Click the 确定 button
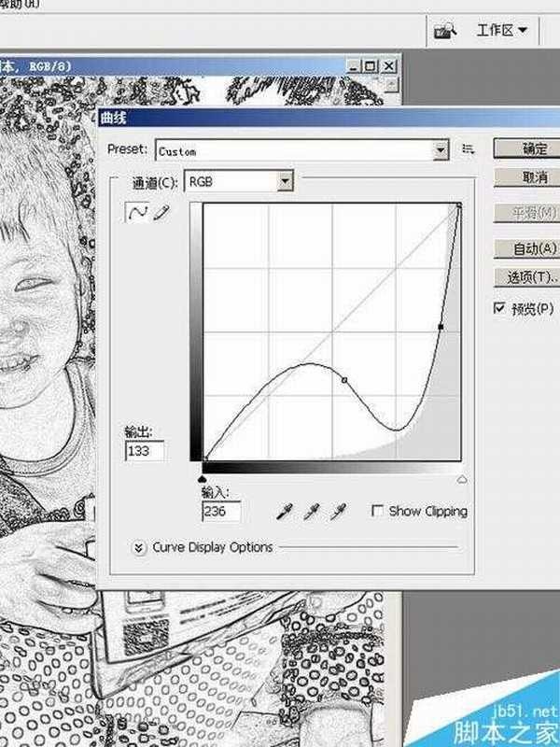 coord(527,149)
